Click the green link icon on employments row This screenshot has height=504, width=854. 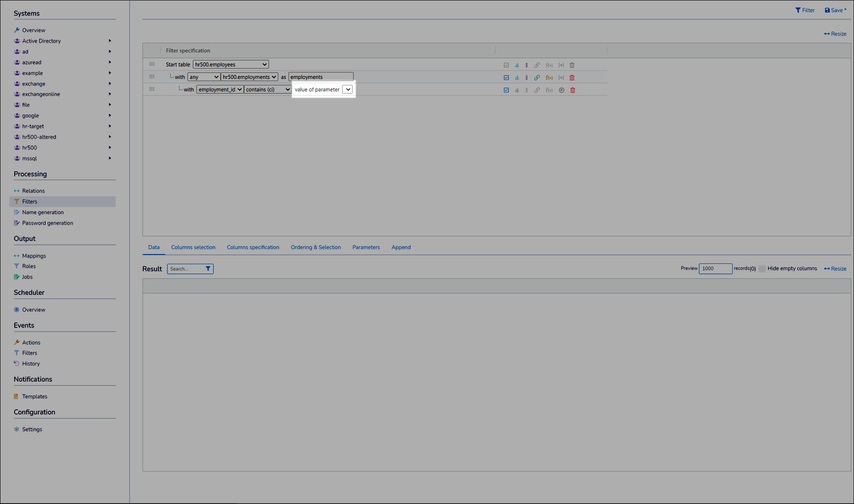click(537, 78)
